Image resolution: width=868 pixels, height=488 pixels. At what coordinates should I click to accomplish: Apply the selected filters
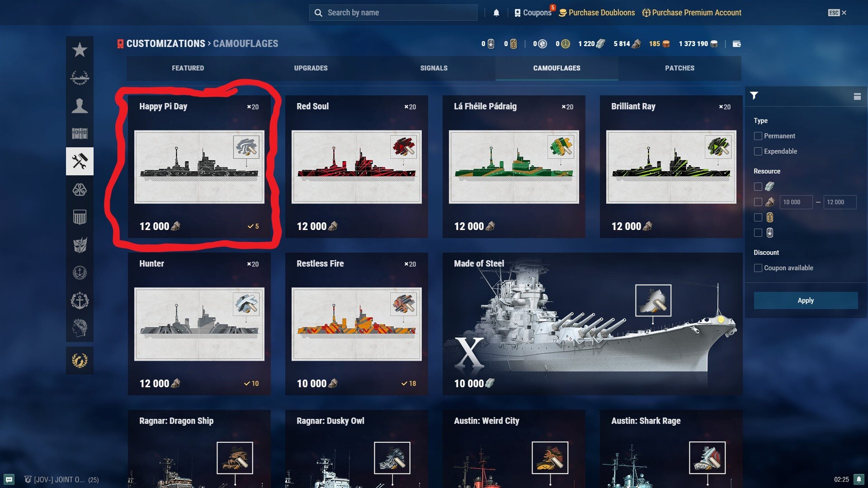806,300
